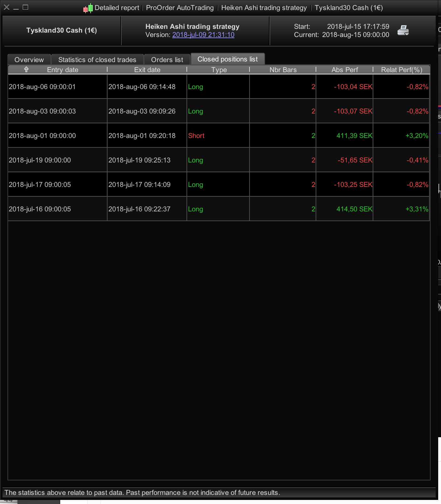The height and width of the screenshot is (504, 441).
Task: Select entry date 2018-jul-17 09:00:05
Action: click(40, 185)
